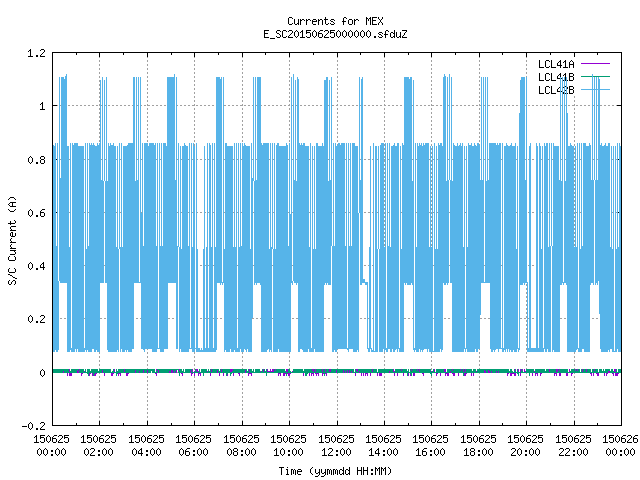
Task: Click the blue LCL42B legend line sample
Action: click(595, 90)
